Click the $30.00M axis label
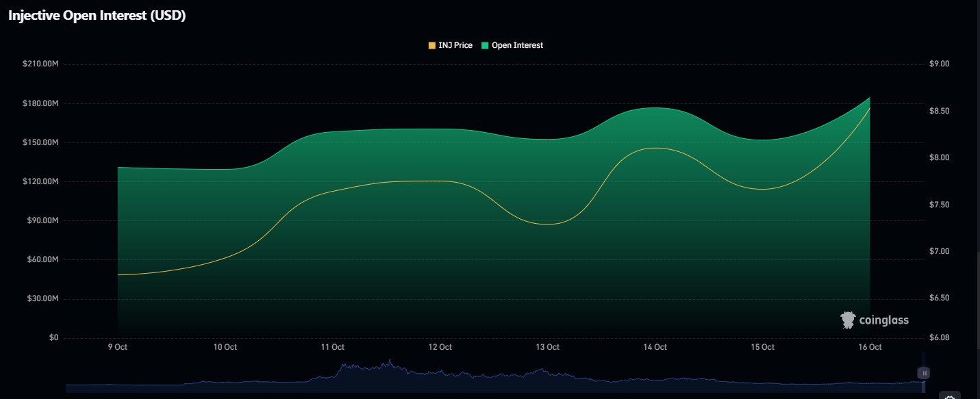This screenshot has width=980, height=399. pyautogui.click(x=43, y=298)
